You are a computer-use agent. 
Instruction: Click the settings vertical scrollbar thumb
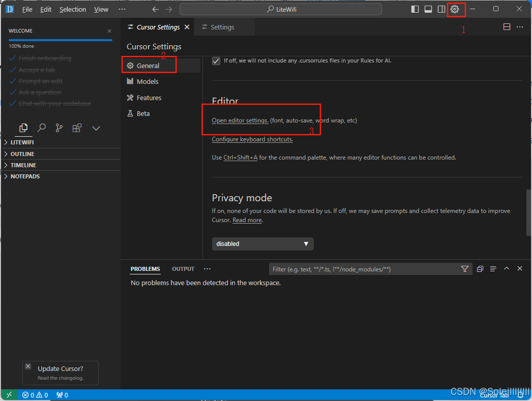point(528,212)
